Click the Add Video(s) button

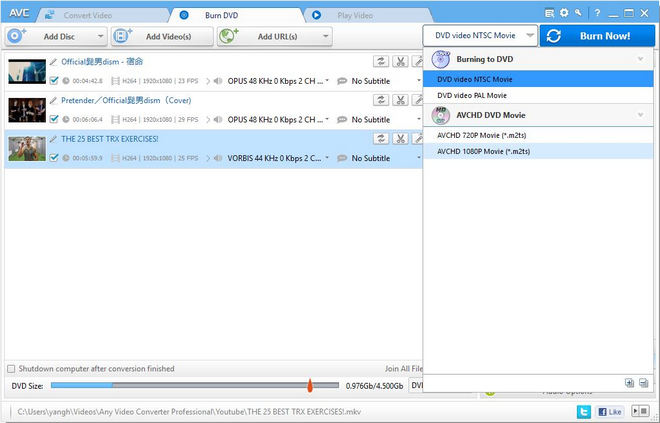(162, 36)
